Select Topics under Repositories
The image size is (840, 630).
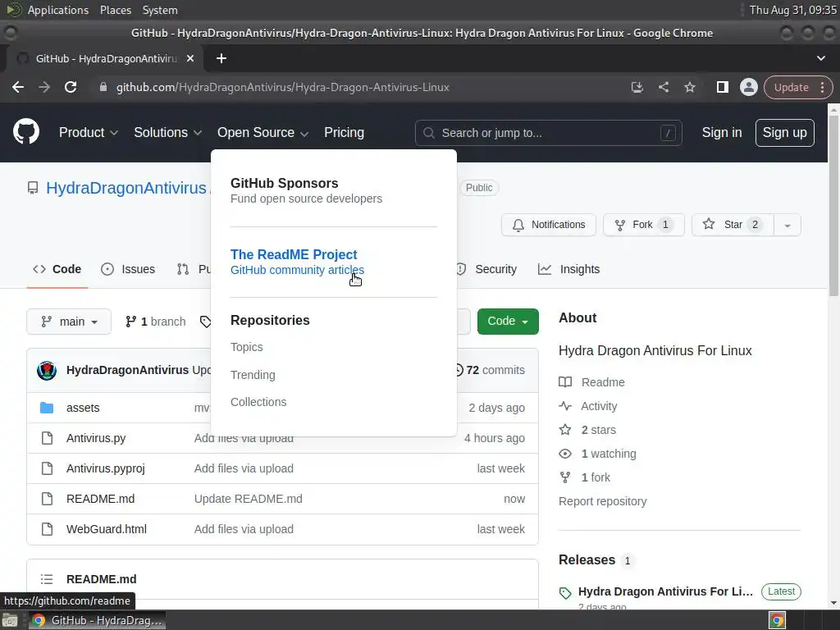246,347
